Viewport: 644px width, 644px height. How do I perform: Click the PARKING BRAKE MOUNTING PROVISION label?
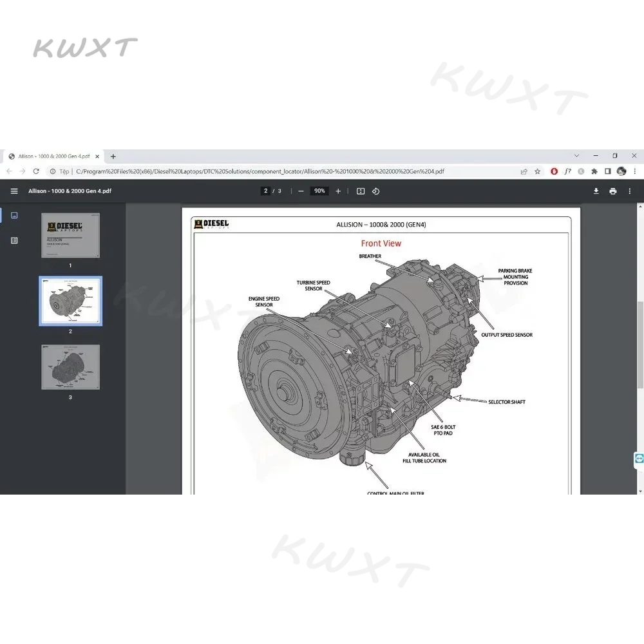515,277
